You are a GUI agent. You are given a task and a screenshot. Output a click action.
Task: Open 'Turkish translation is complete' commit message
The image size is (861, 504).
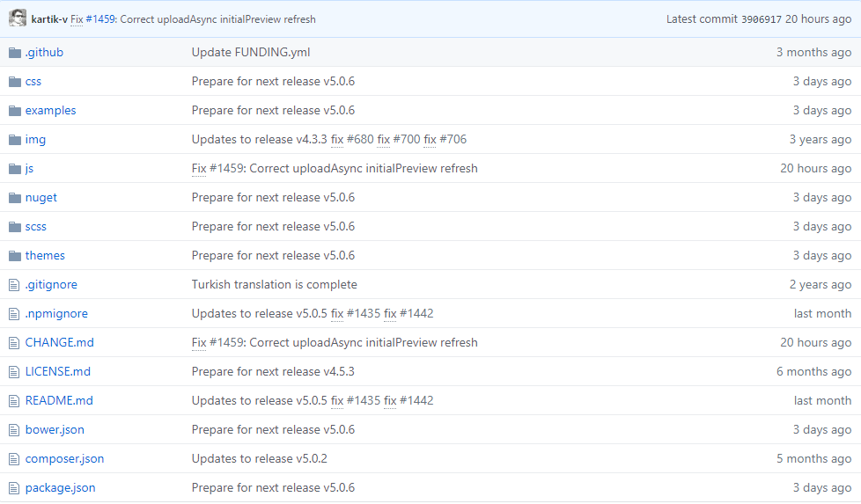[x=274, y=284]
